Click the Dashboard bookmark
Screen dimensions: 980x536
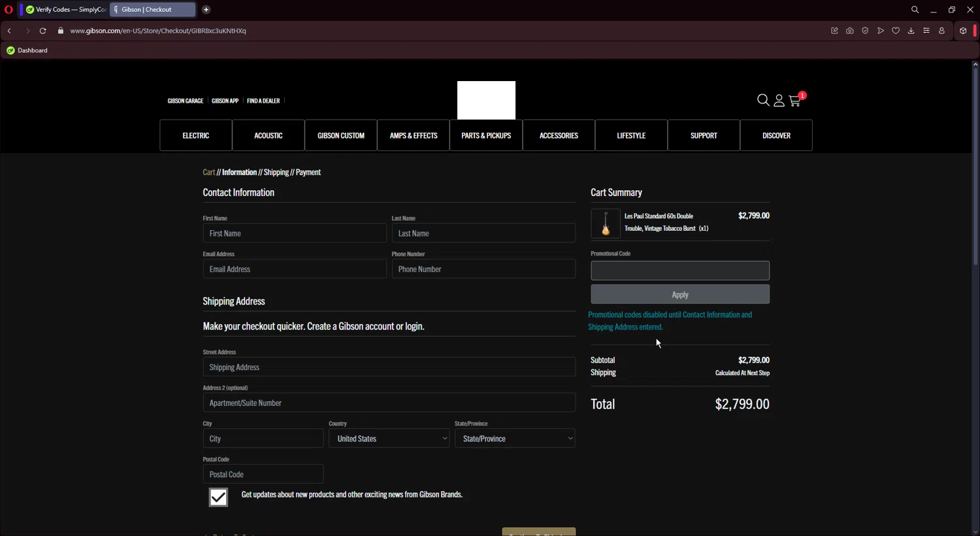pyautogui.click(x=27, y=50)
